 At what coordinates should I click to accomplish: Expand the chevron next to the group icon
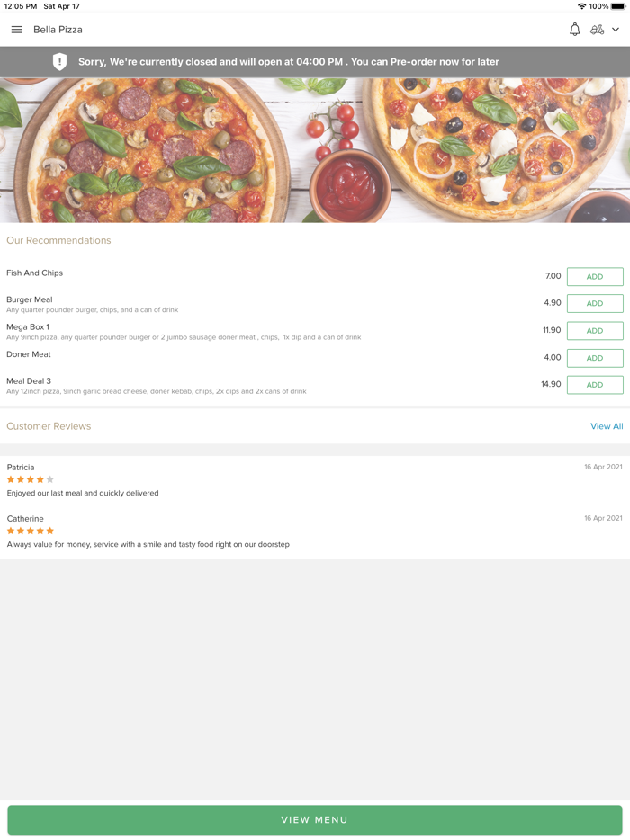(x=616, y=30)
